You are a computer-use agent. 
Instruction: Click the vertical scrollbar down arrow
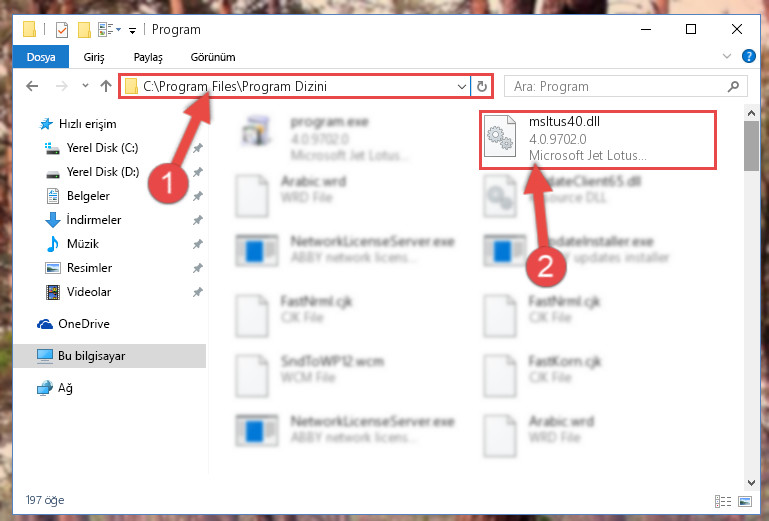[751, 483]
